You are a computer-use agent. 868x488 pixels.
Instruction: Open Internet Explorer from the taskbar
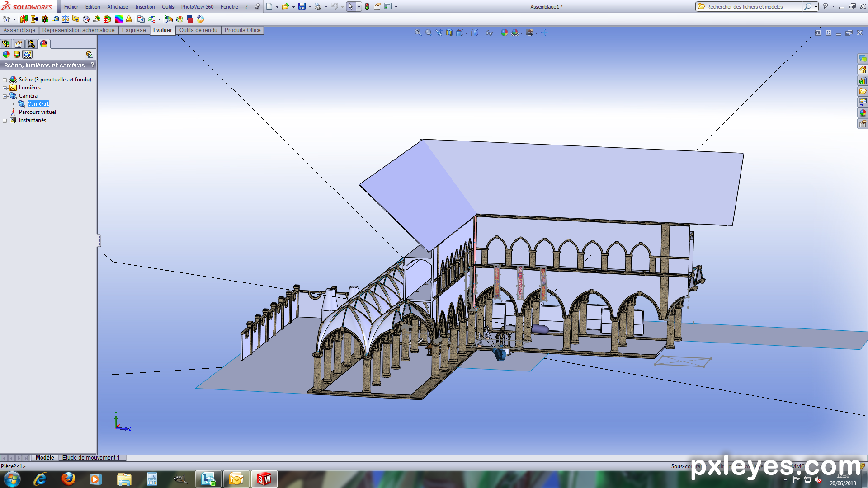pyautogui.click(x=40, y=479)
